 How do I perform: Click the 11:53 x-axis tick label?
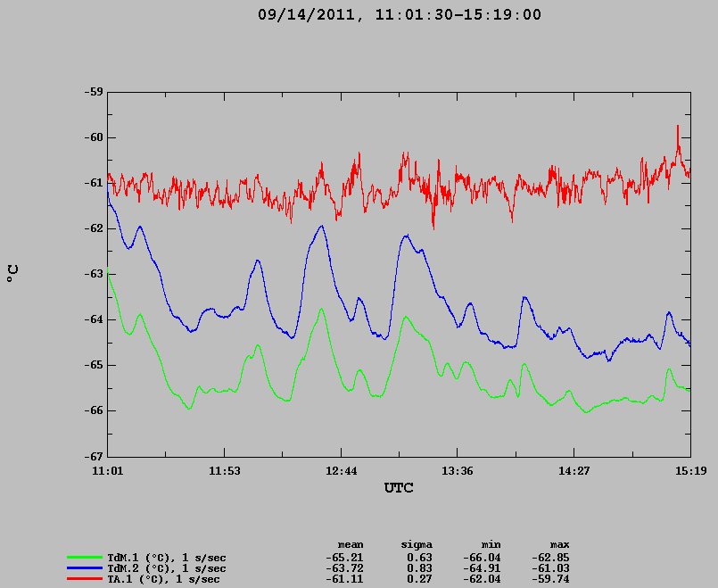pyautogui.click(x=225, y=471)
